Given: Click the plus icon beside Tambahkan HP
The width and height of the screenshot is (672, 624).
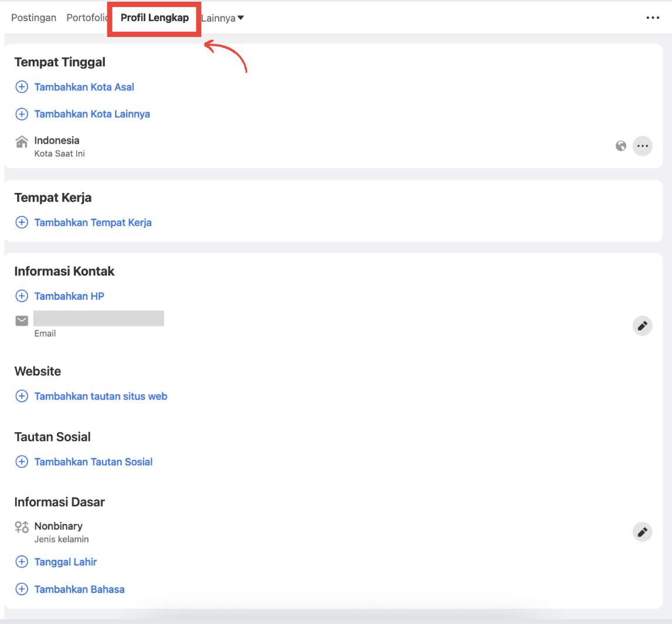Looking at the screenshot, I should coord(22,296).
